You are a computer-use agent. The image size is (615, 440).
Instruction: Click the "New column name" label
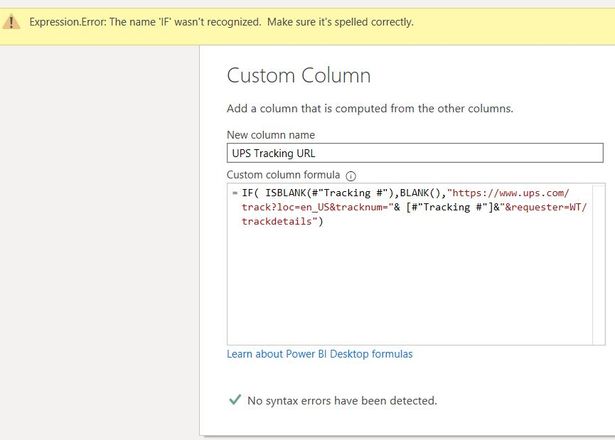(271, 135)
